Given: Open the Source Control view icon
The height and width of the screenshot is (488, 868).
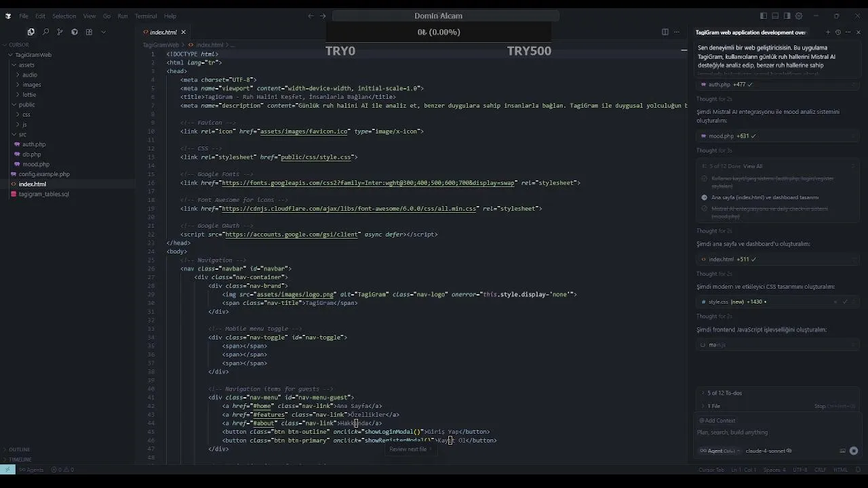Looking at the screenshot, I should (60, 32).
